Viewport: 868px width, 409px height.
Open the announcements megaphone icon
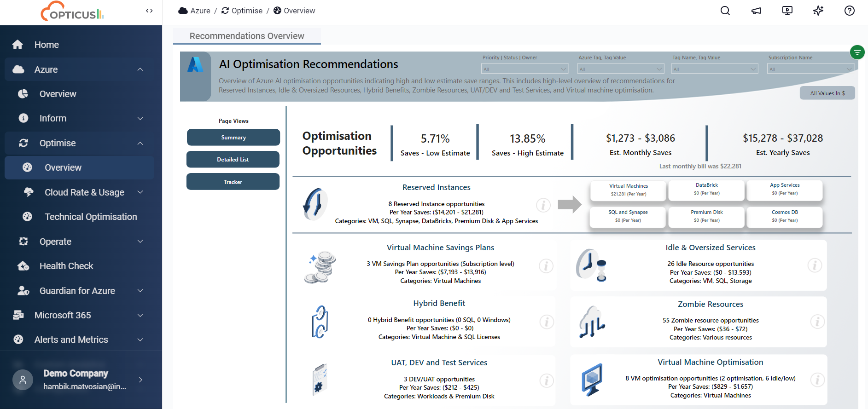tap(756, 11)
